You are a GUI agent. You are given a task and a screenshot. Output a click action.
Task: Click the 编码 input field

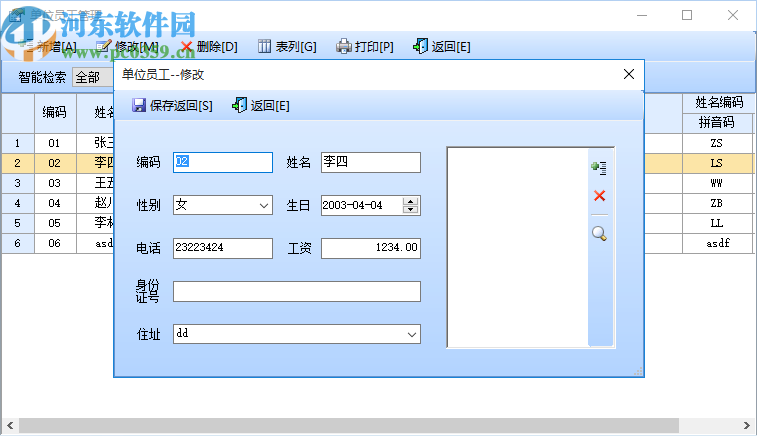click(223, 162)
